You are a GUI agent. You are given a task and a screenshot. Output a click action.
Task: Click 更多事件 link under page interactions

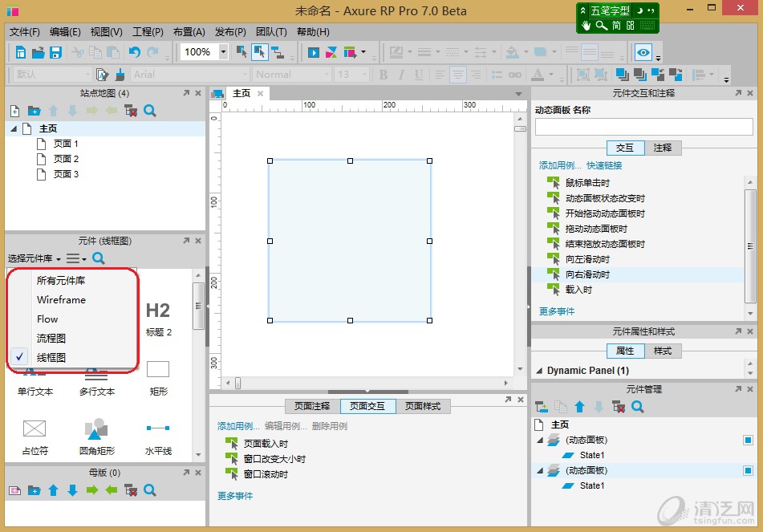point(235,496)
